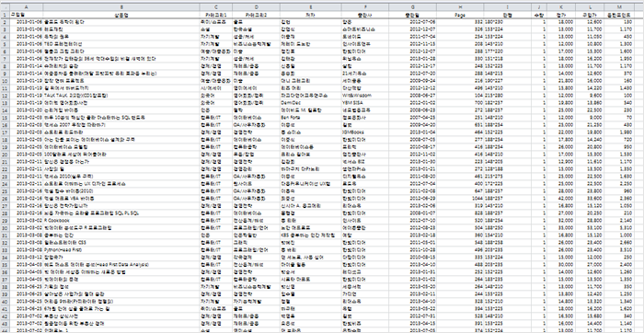Select row 1 header
The image size is (644, 333).
(5, 15)
